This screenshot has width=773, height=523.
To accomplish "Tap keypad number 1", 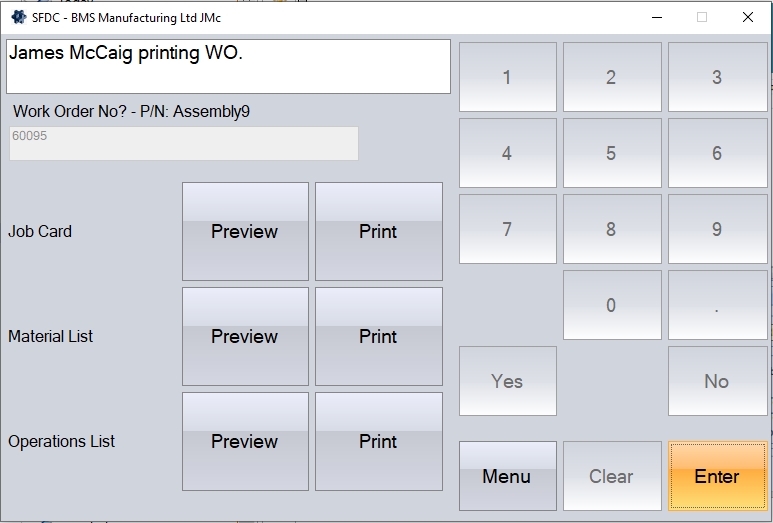I will coord(507,77).
